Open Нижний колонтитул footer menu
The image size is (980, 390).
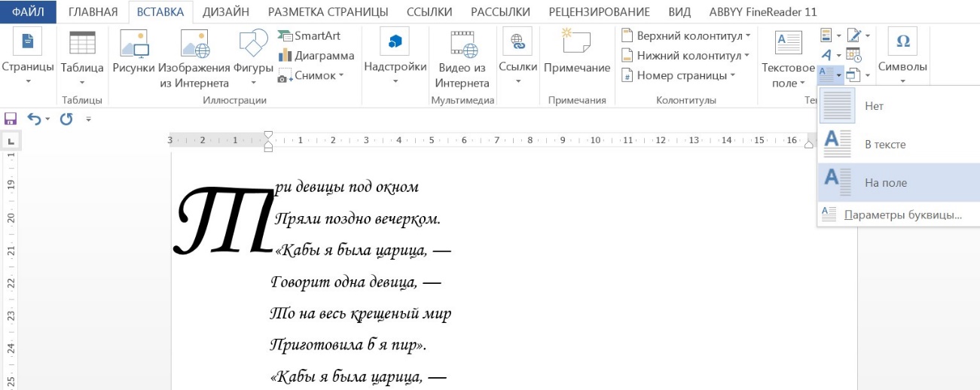pos(685,56)
